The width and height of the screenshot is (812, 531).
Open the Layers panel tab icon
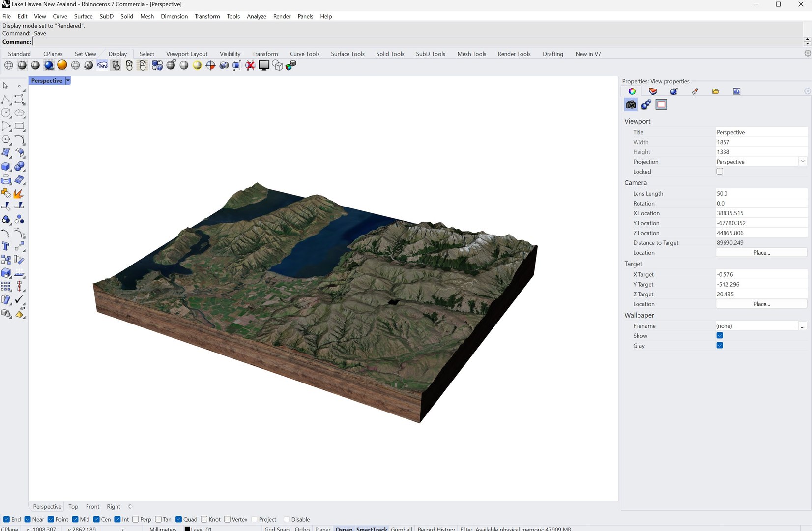(x=653, y=91)
